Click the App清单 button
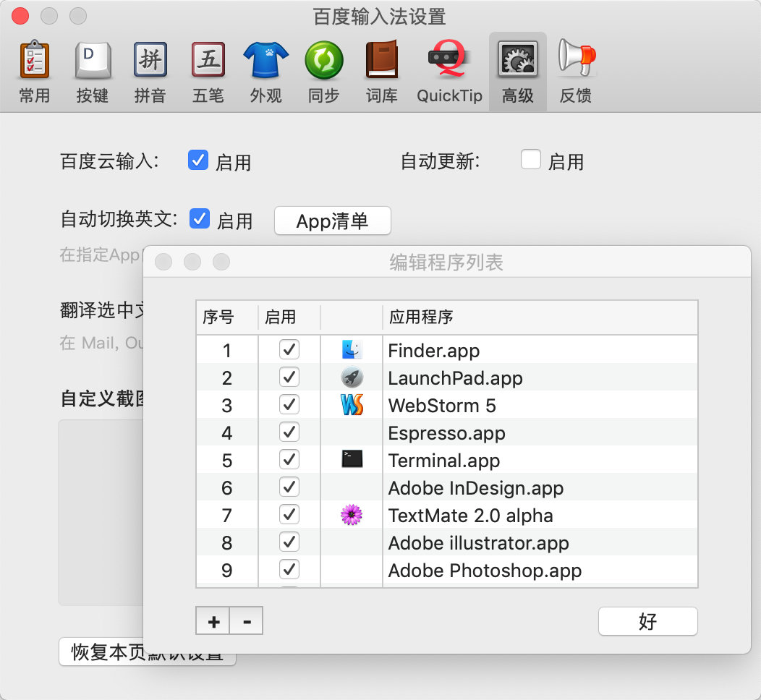The image size is (761, 700). tap(333, 221)
